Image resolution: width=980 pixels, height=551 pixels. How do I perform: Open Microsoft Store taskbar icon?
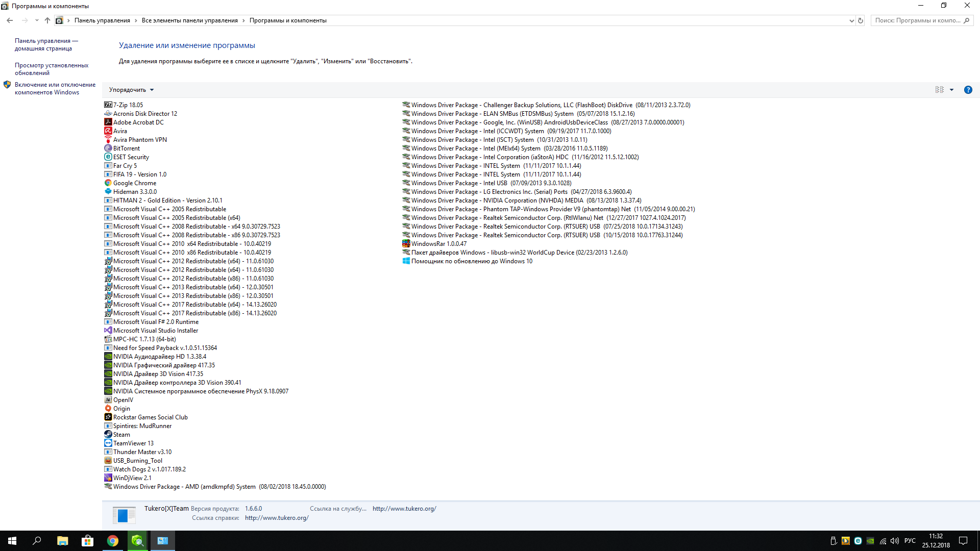click(x=87, y=541)
